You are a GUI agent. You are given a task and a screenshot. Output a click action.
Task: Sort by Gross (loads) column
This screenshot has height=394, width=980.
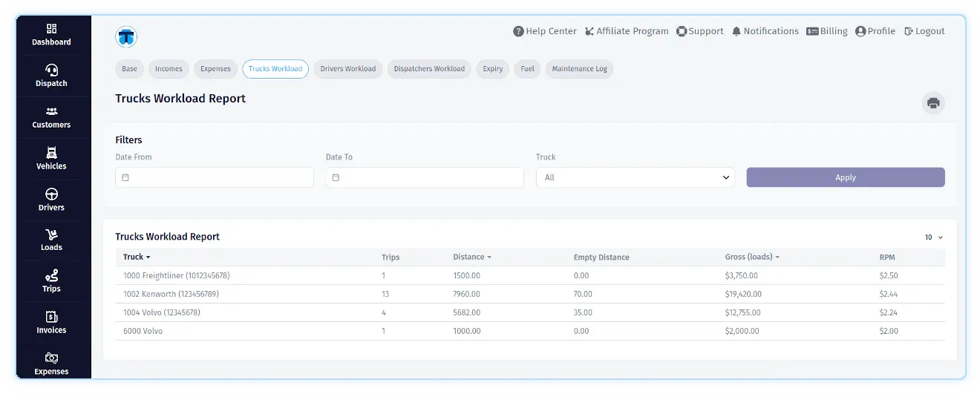point(751,257)
